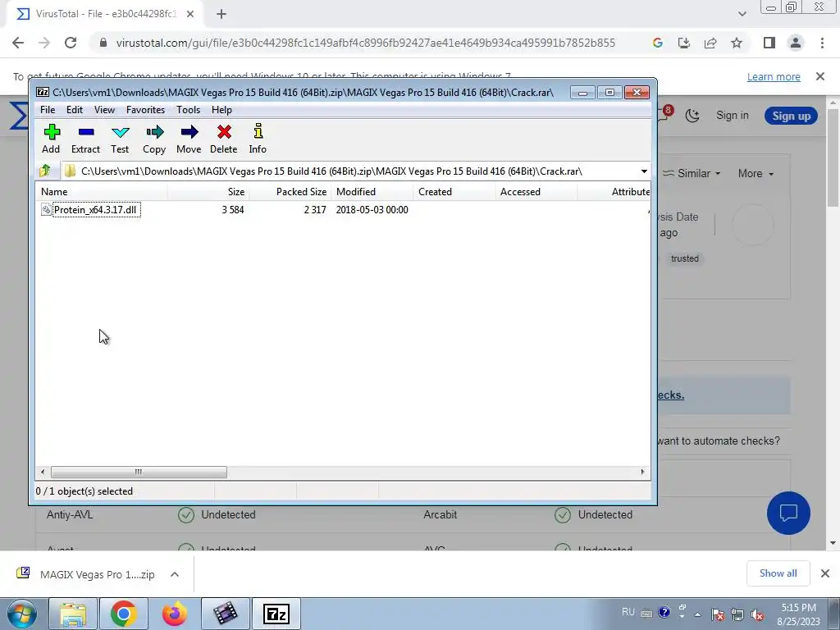This screenshot has width=840, height=630.
Task: Open the Edit menu
Action: 75,110
